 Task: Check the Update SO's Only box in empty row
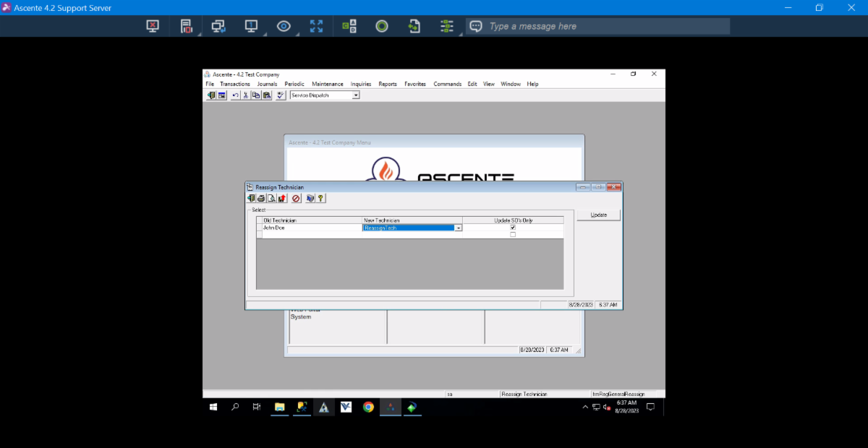pos(513,235)
